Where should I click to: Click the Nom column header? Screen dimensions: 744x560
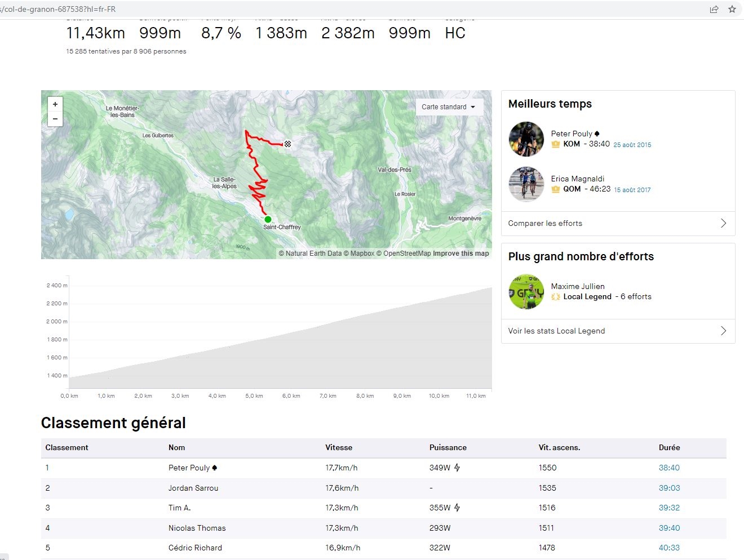click(x=176, y=447)
